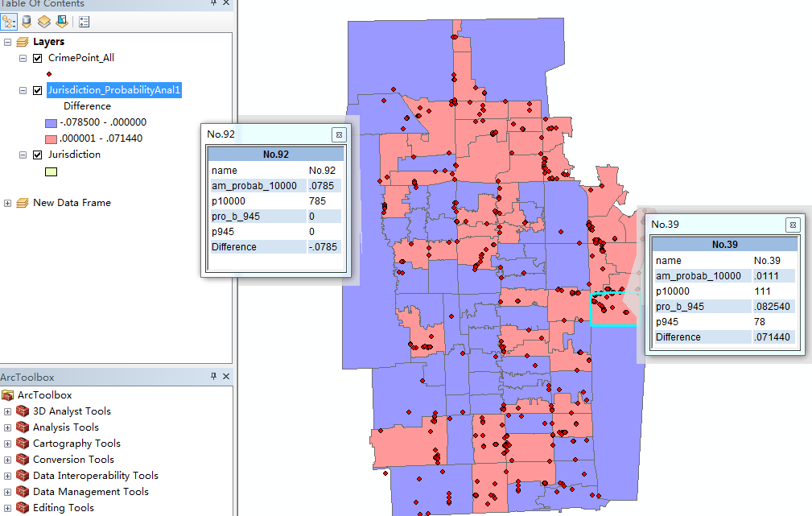Click the Data Interoperability Tools toolbox icon
Viewport: 812px width, 516px height.
tap(23, 476)
